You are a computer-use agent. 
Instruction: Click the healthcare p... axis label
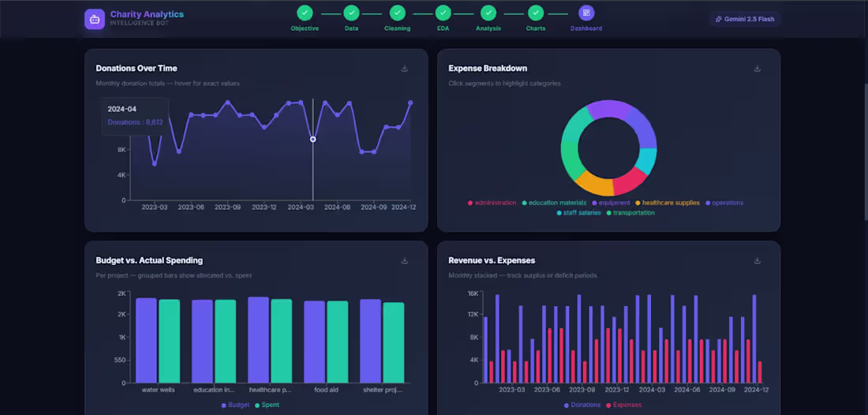coord(270,390)
